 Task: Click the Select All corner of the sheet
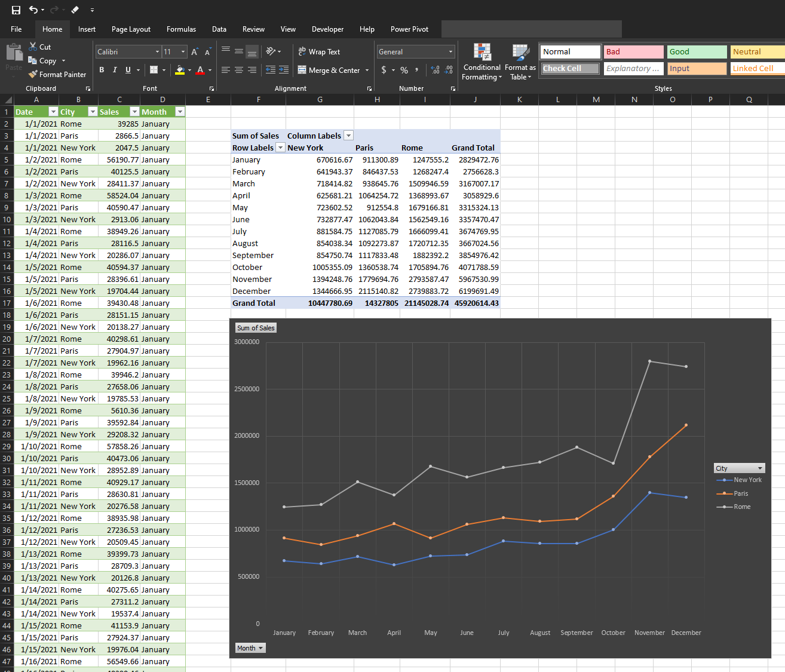pos(7,100)
